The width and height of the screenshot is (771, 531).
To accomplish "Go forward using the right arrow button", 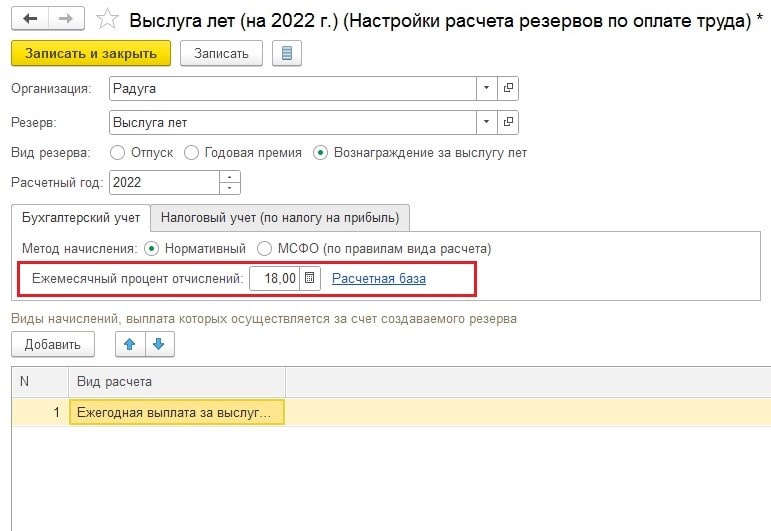I will point(66,19).
